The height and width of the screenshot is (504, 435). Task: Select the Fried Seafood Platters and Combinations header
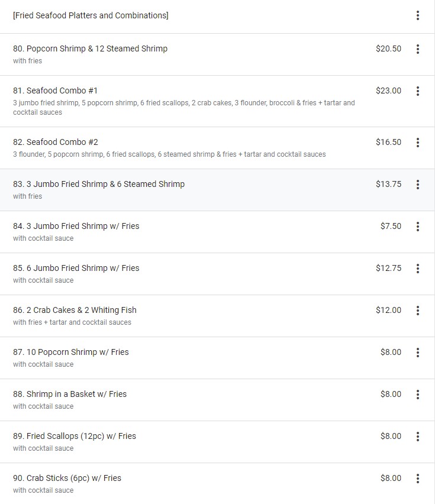pos(91,15)
